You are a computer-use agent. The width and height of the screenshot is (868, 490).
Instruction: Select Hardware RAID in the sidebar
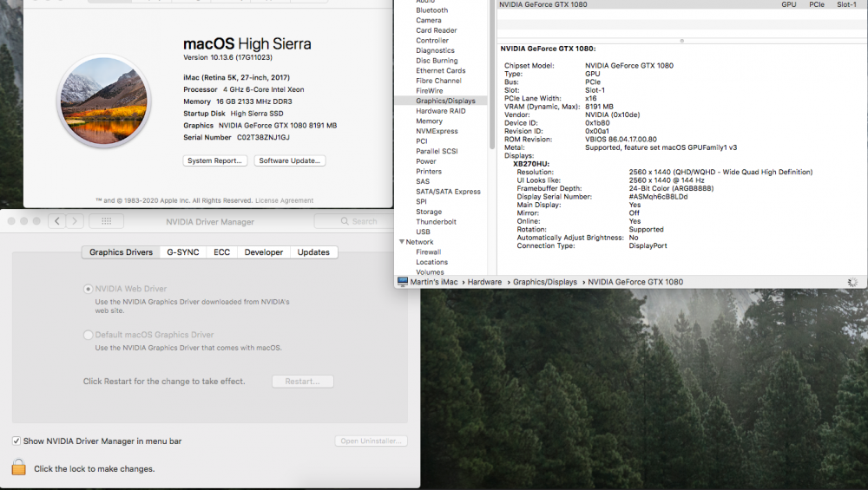tap(441, 111)
